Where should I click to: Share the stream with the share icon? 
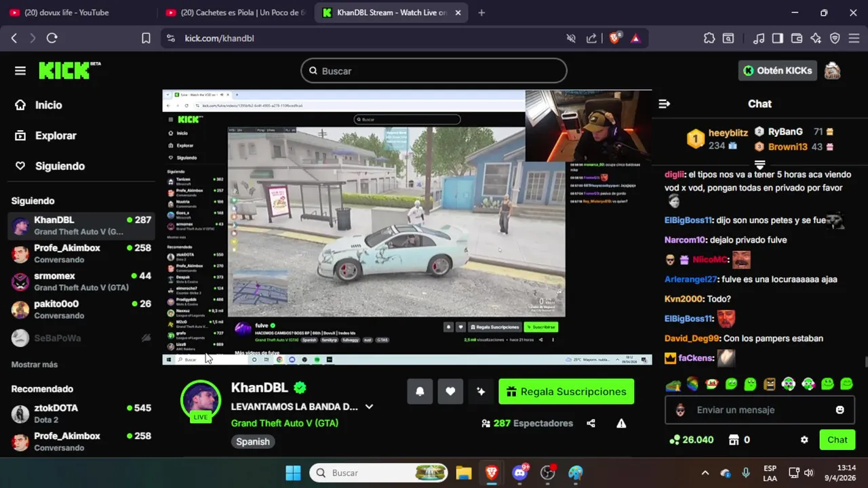click(591, 424)
